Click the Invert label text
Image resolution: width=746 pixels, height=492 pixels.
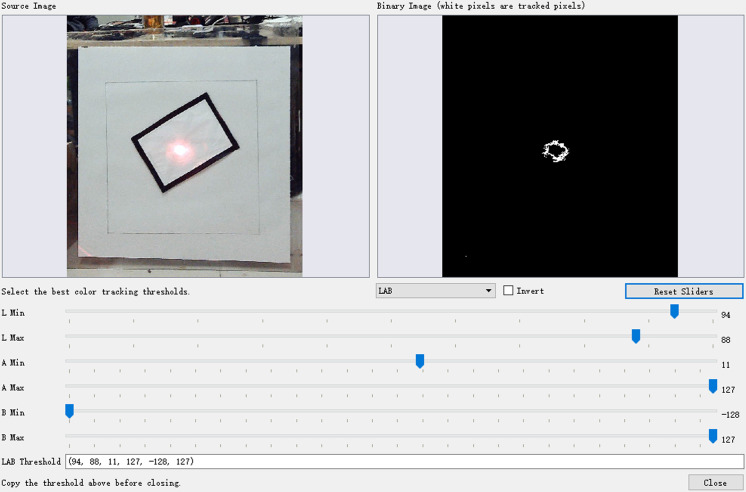pos(530,291)
